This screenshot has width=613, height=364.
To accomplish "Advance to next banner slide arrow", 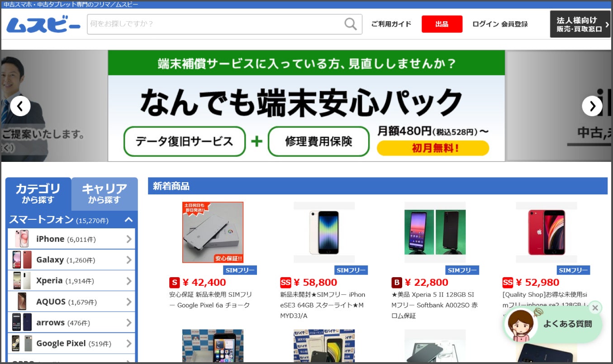I will click(x=592, y=106).
